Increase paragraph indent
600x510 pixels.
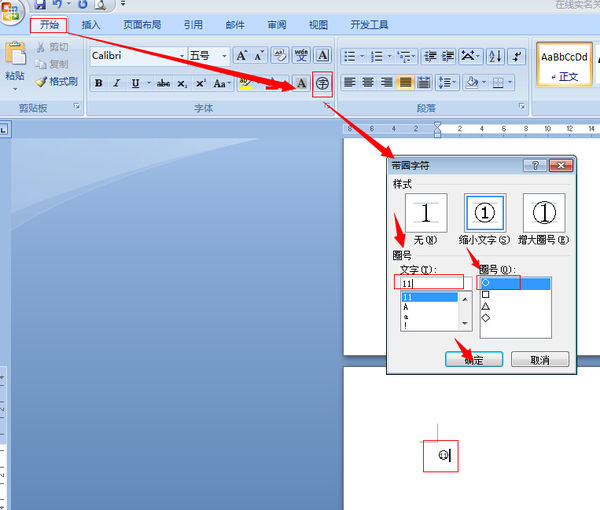point(448,57)
